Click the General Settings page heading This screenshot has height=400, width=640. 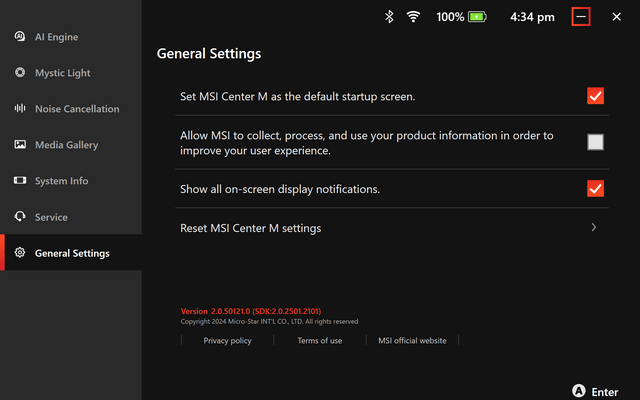tap(209, 53)
